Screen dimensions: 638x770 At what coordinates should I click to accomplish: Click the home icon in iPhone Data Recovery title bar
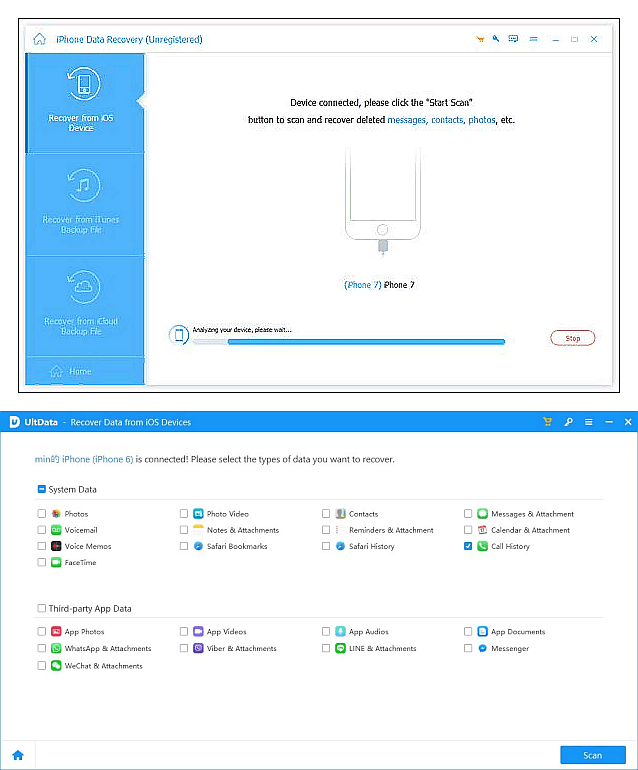(x=39, y=39)
